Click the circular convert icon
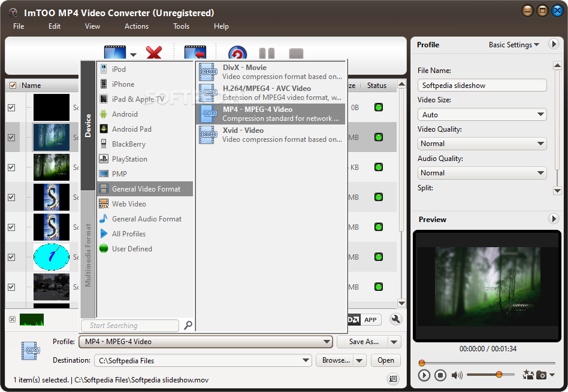This screenshot has width=568, height=392. point(238,53)
